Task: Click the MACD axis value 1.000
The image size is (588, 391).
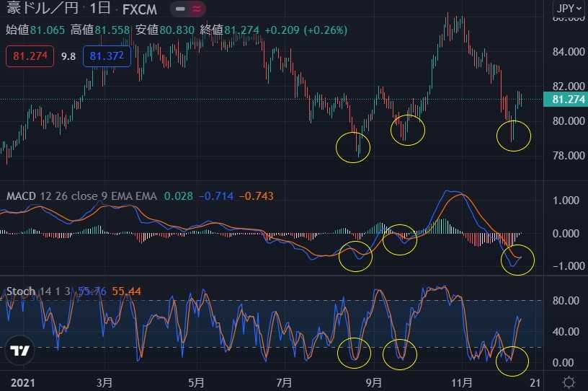Action: tap(566, 201)
